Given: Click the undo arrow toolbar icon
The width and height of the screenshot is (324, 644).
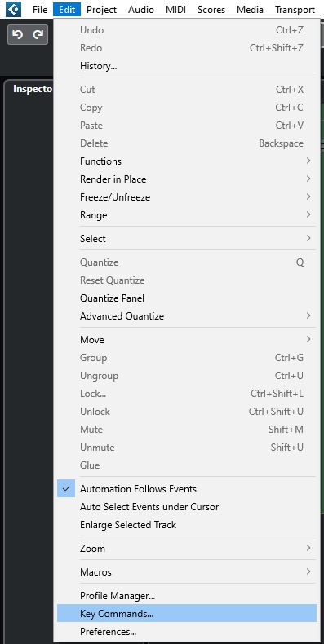Looking at the screenshot, I should (x=18, y=34).
